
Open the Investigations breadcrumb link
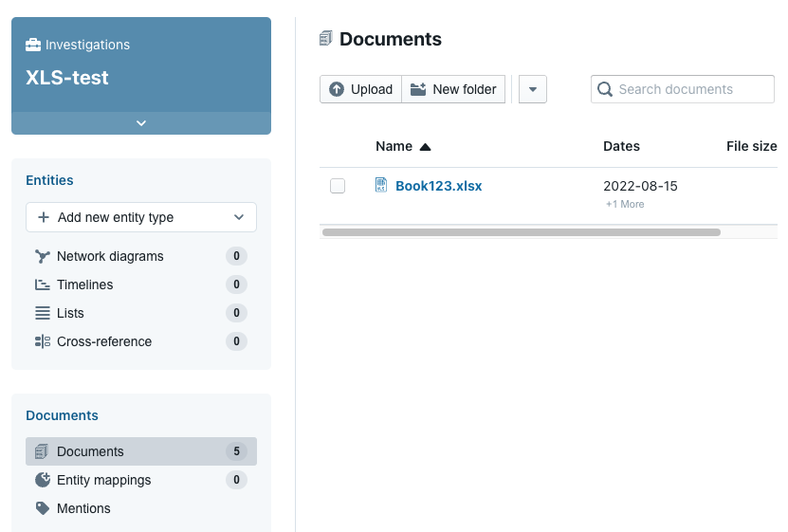click(87, 45)
